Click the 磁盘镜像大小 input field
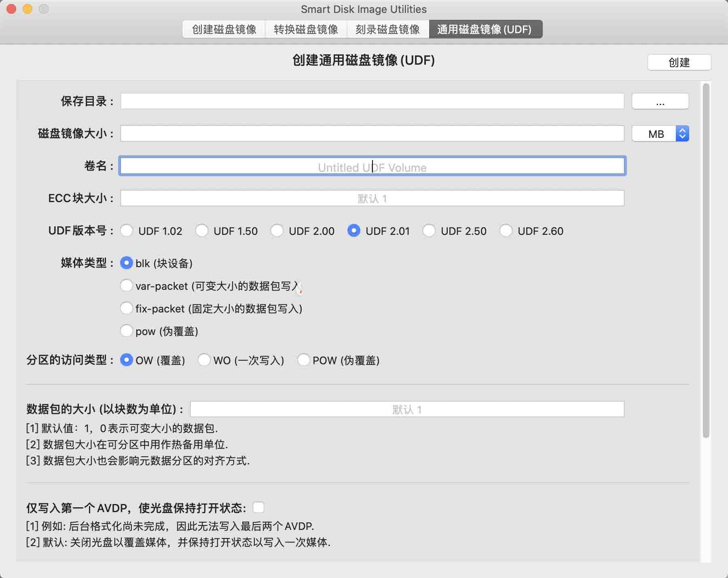Viewport: 728px width, 578px height. [x=372, y=133]
